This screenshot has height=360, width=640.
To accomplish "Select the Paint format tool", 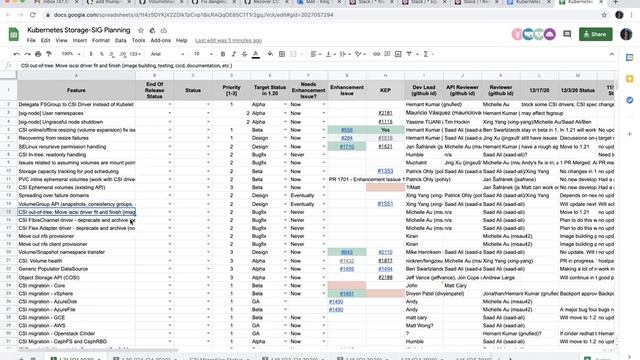I will tap(49, 54).
